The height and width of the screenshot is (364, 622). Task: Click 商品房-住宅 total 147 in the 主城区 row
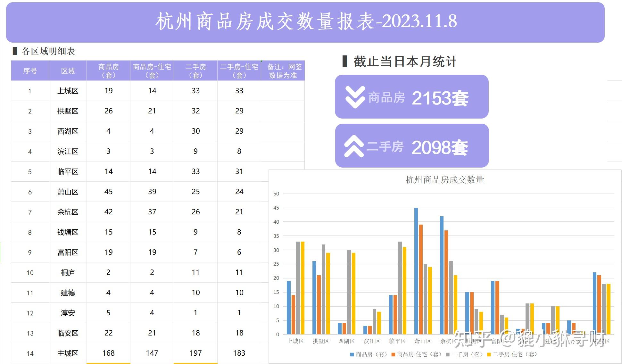(x=152, y=353)
